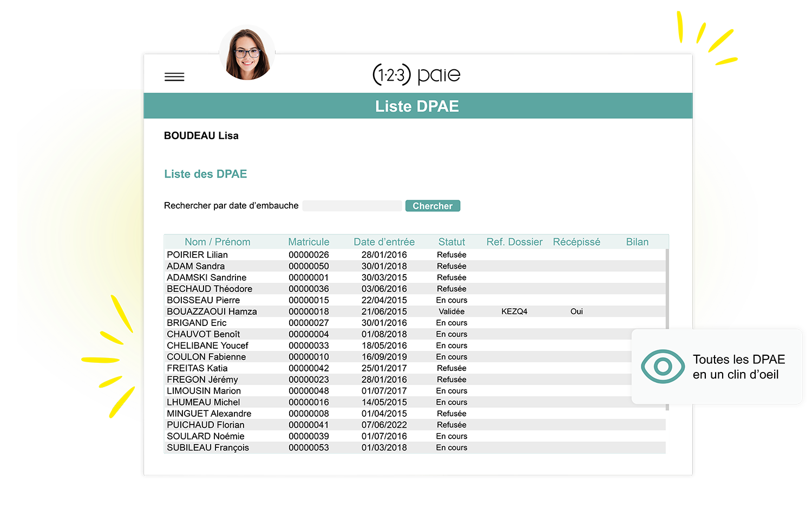
Task: Sort table by the Nom / Prénom column
Action: pyautogui.click(x=217, y=242)
